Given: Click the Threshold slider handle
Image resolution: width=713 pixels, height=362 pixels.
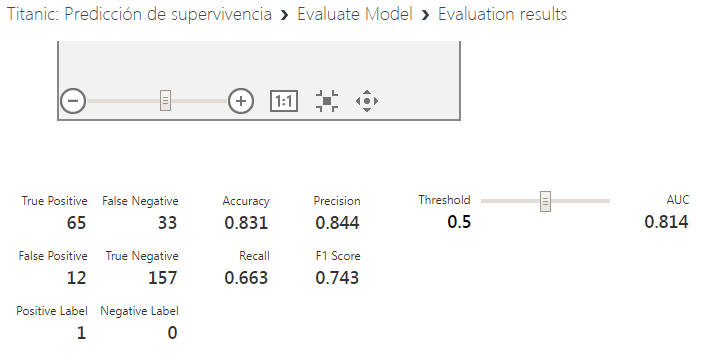Looking at the screenshot, I should [545, 201].
